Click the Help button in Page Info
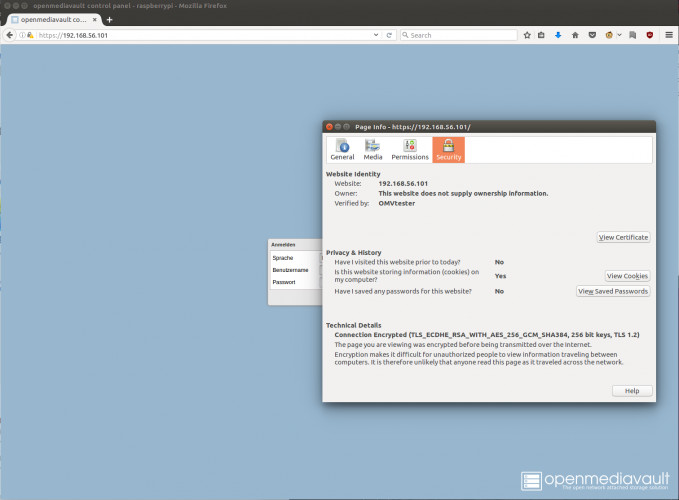679x500 pixels. pos(632,391)
